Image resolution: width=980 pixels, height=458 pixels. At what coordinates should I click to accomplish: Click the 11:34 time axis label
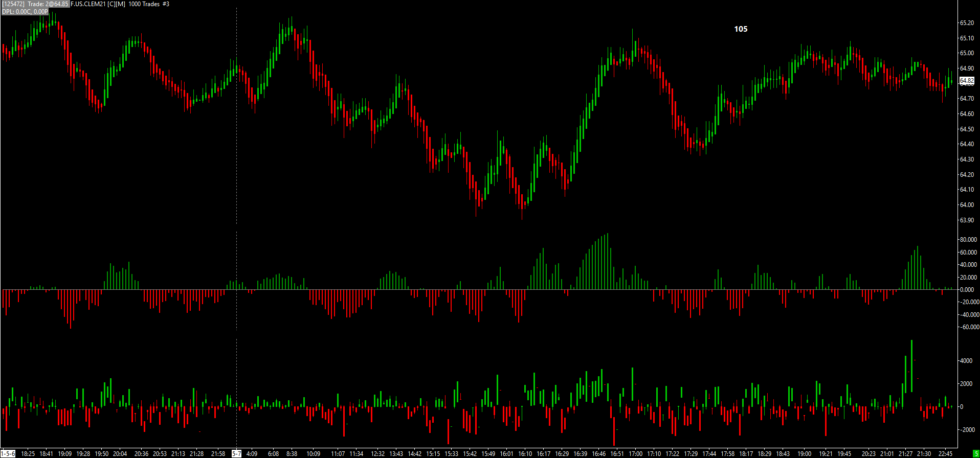[356, 454]
